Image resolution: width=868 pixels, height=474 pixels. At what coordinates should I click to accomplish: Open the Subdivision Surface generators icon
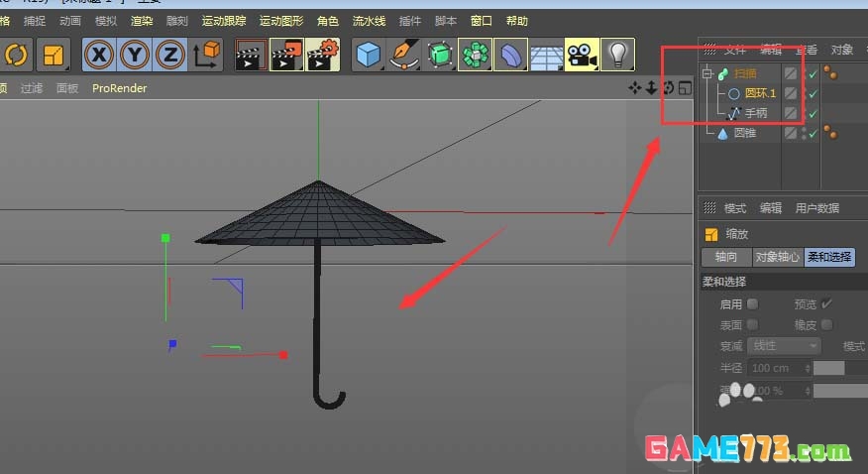coord(440,55)
